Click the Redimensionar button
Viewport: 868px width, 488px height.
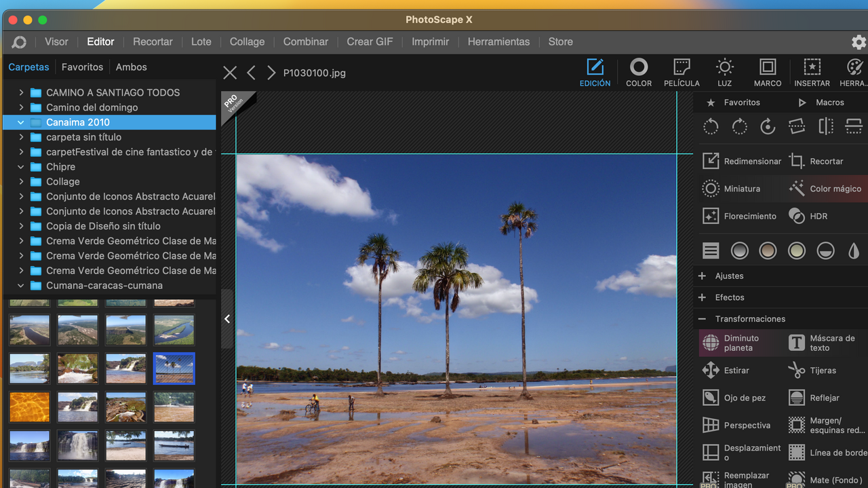[x=741, y=162]
